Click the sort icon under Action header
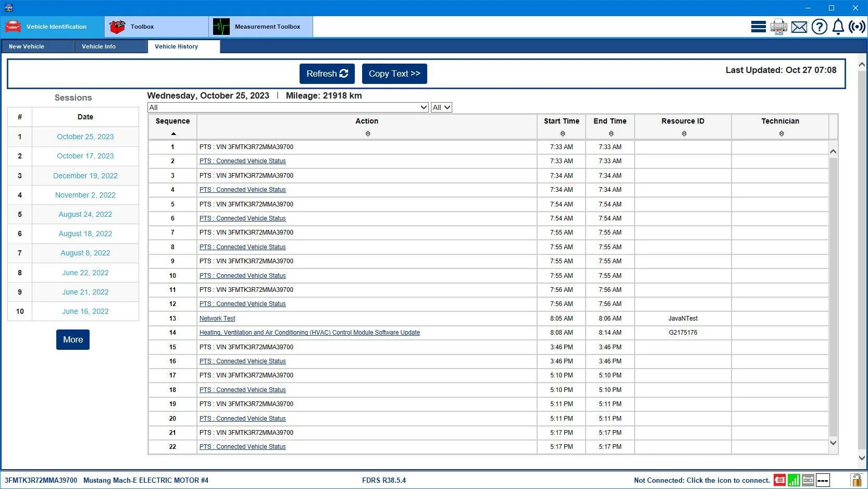868x489 pixels. pos(368,134)
